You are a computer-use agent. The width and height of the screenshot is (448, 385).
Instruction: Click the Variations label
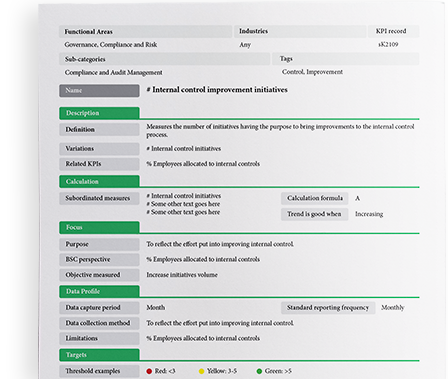(x=99, y=149)
